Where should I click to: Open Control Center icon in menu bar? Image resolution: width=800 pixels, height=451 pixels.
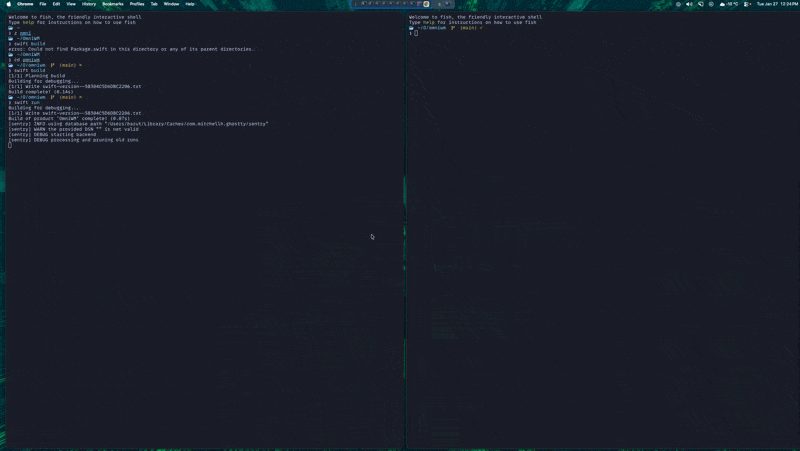click(747, 4)
